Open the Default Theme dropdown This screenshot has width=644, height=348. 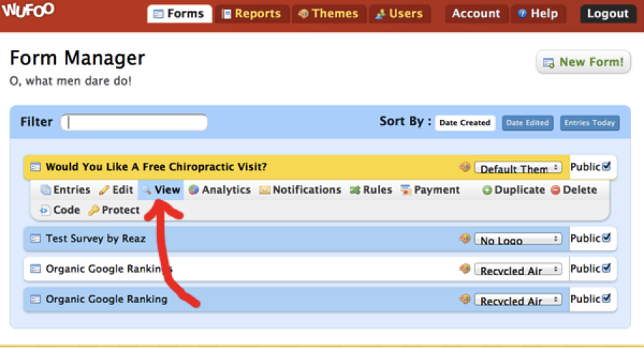point(518,168)
